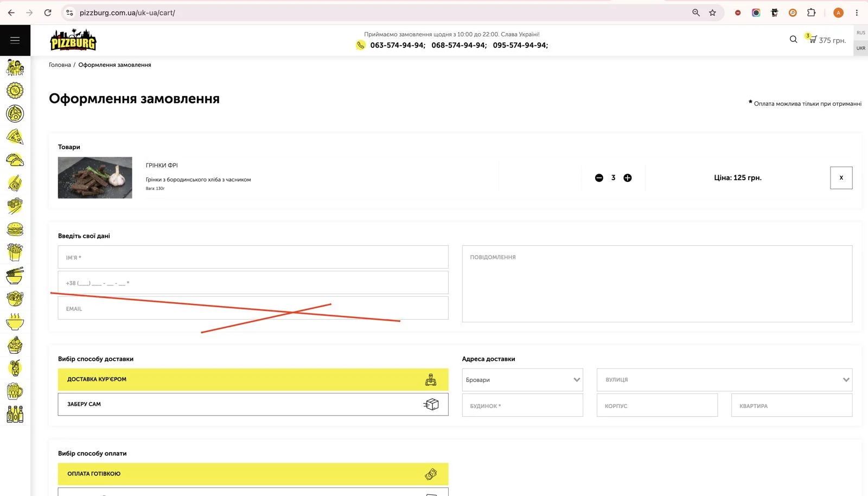Open the dessert cupcake category in sidebar
Image resolution: width=868 pixels, height=496 pixels.
point(15,345)
